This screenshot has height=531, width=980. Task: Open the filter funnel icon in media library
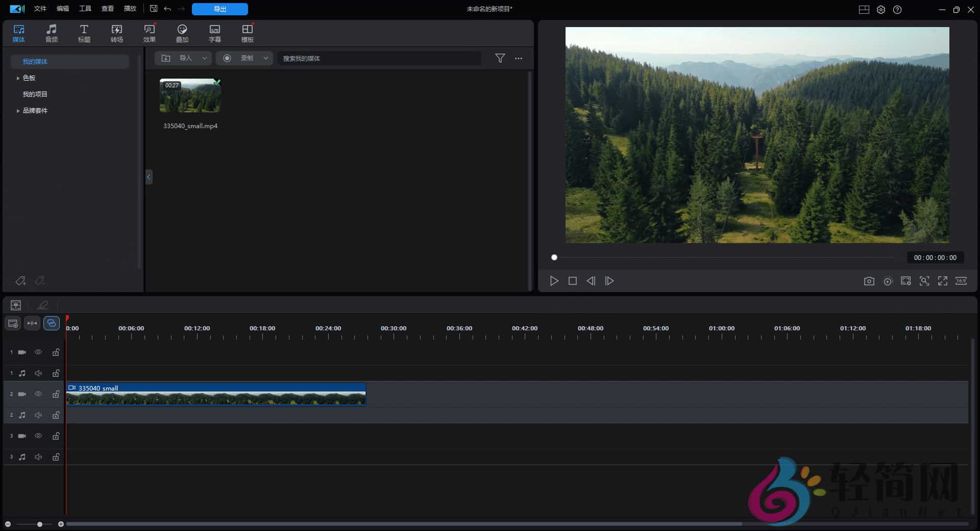[500, 58]
